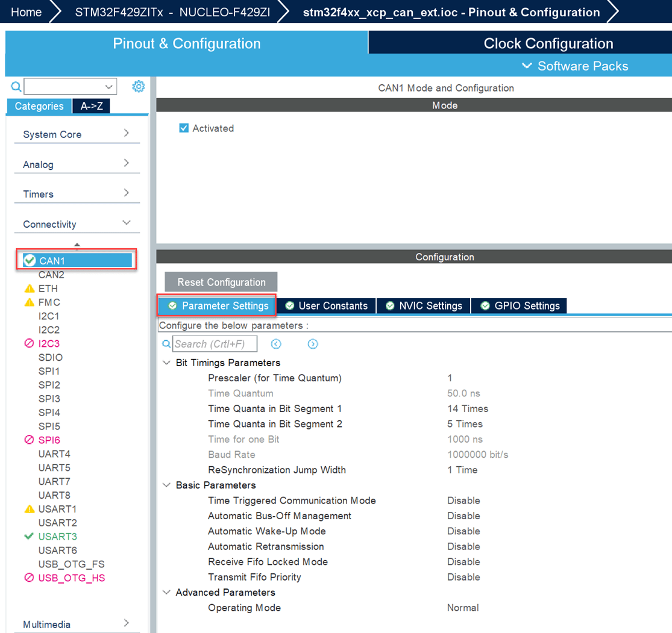Click the green checkmark beside USART3
The image size is (672, 633).
click(28, 536)
